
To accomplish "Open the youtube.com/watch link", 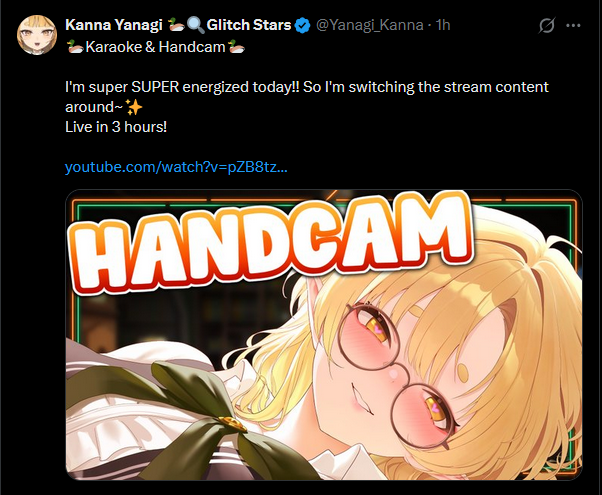I will (x=176, y=167).
